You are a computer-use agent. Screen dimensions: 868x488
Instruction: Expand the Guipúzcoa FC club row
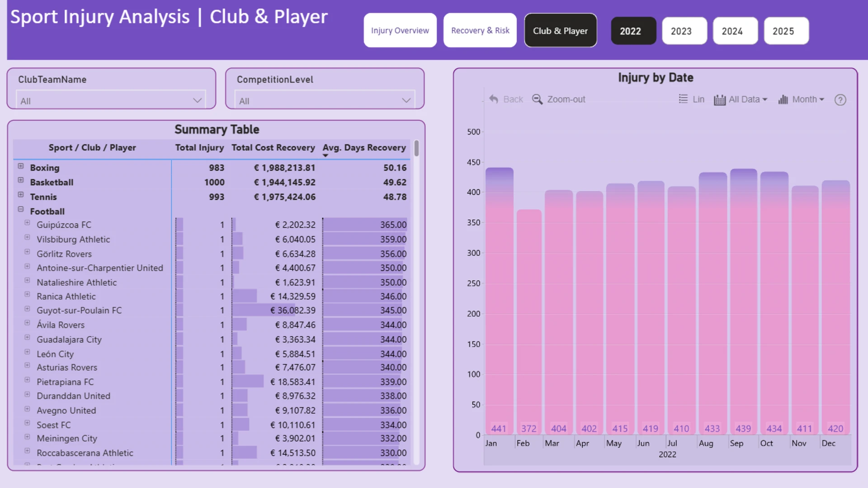[27, 223]
